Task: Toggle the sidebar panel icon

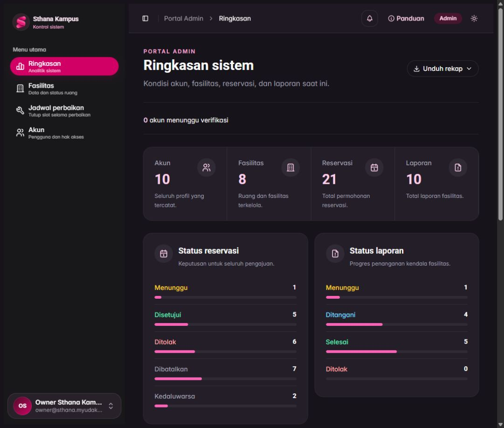Action: pyautogui.click(x=145, y=18)
